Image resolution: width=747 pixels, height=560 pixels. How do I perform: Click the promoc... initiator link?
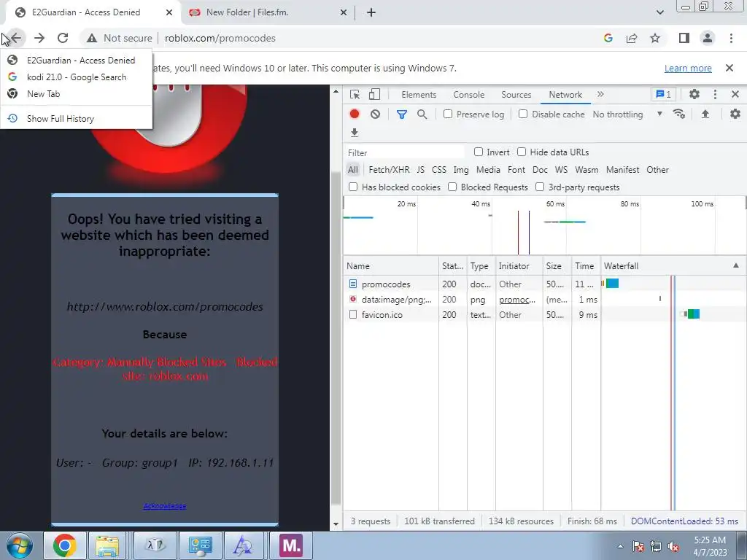(517, 300)
